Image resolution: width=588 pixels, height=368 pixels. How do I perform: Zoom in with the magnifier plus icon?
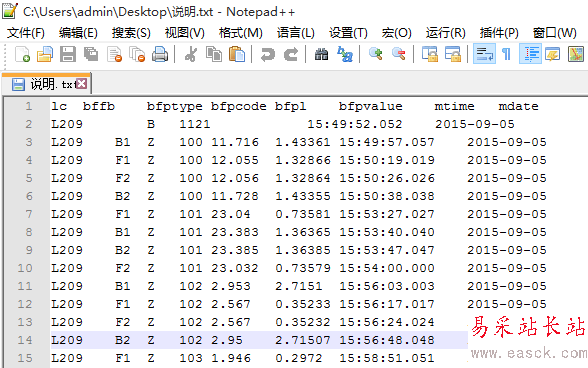[x=376, y=54]
